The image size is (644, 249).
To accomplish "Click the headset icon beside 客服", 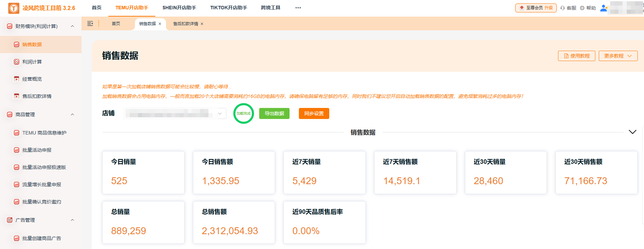I will click(563, 8).
